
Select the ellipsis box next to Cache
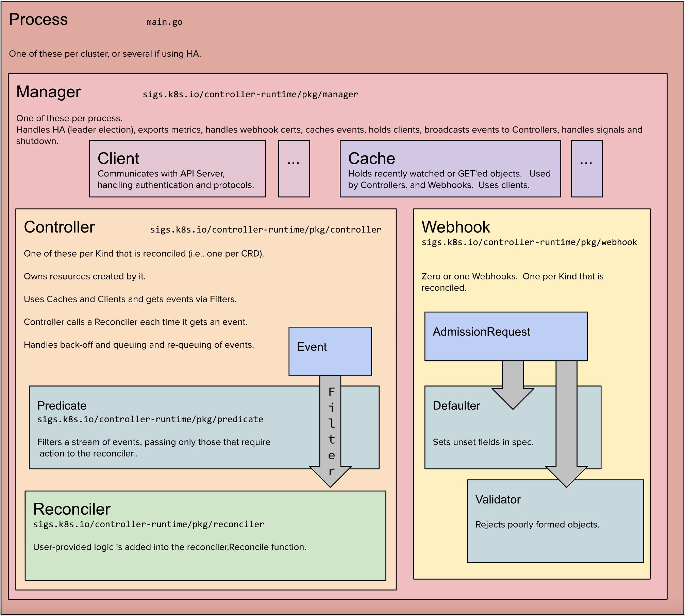pos(587,169)
